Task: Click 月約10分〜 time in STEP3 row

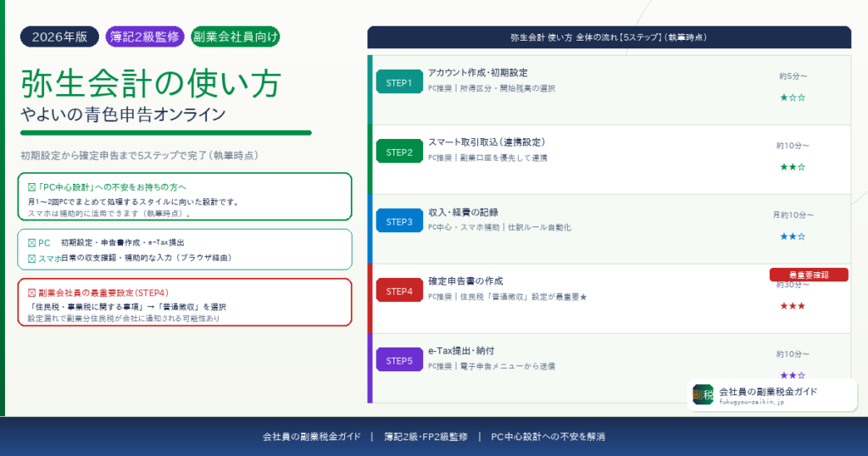Action: (793, 215)
